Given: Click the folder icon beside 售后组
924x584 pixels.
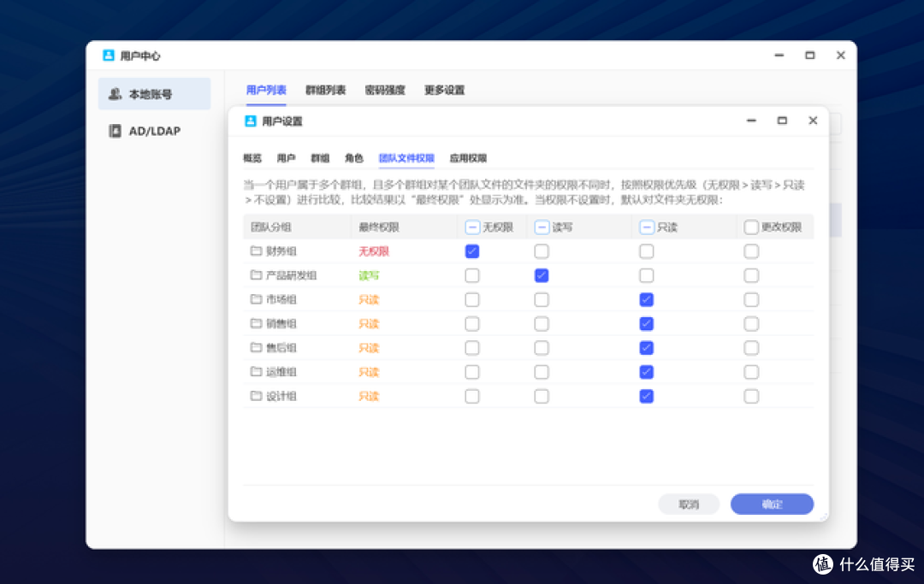Looking at the screenshot, I should (256, 348).
